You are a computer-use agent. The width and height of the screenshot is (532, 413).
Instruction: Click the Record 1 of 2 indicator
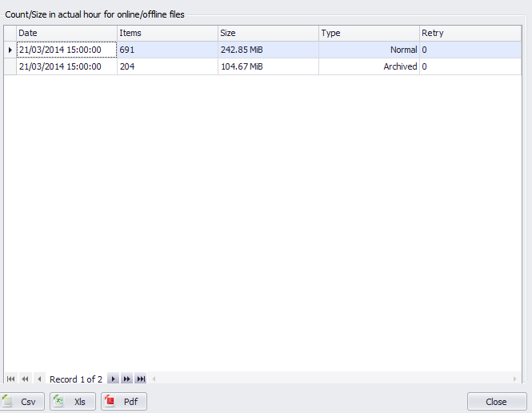point(76,379)
